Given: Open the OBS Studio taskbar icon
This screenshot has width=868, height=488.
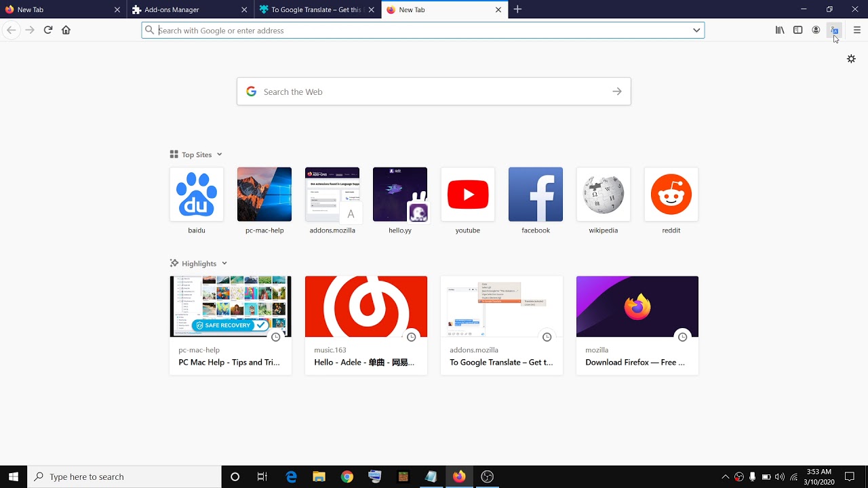Looking at the screenshot, I should point(487,476).
